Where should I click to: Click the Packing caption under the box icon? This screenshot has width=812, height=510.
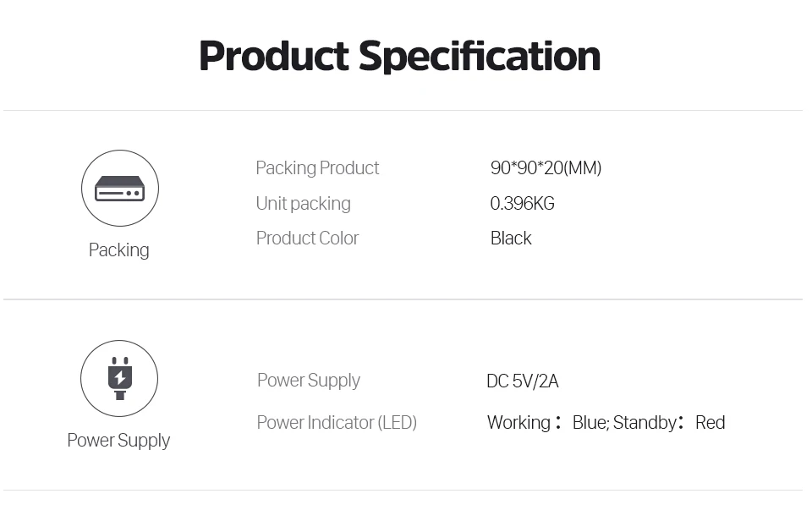(118, 250)
